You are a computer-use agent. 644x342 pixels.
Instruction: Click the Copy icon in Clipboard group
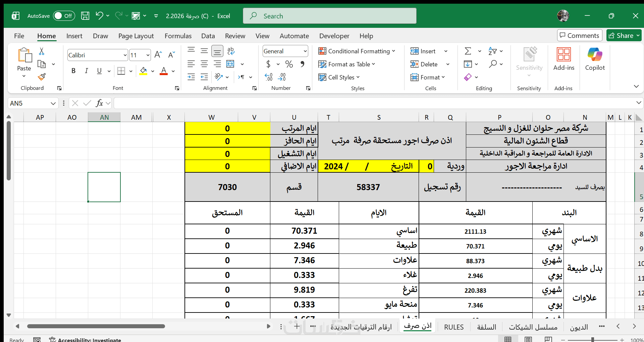[x=42, y=64]
